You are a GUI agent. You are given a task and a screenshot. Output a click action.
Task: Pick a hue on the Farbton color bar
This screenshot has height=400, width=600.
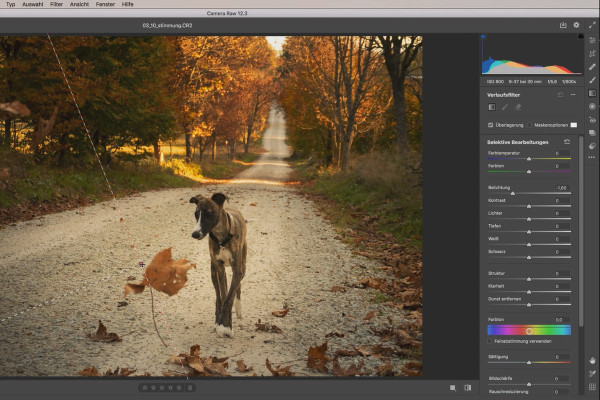click(x=529, y=330)
